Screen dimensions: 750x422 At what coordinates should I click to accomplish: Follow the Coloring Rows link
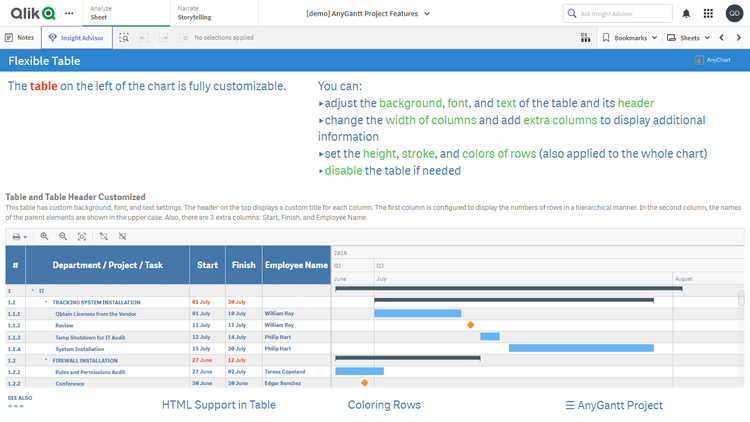point(384,405)
